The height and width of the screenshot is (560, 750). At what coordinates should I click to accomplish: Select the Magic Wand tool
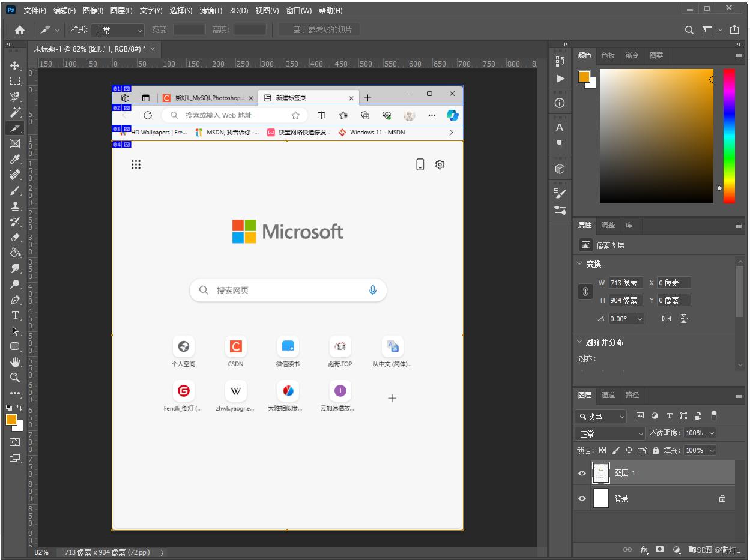[15, 112]
